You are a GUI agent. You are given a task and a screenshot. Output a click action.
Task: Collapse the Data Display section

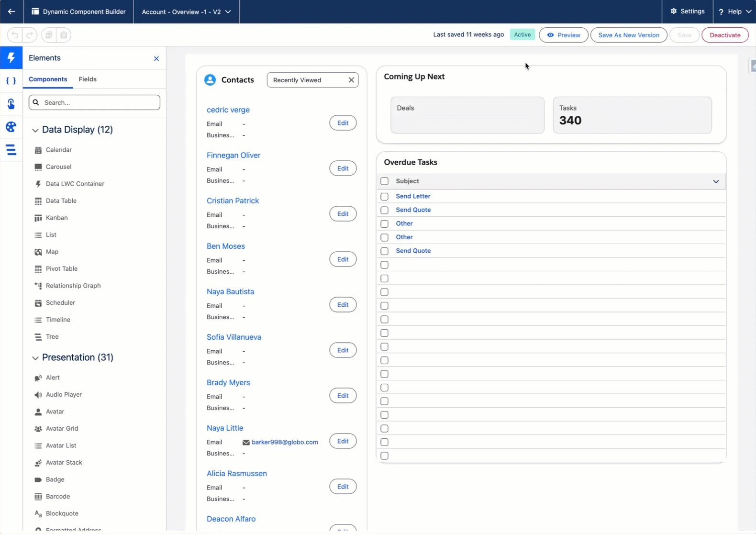[x=35, y=130]
